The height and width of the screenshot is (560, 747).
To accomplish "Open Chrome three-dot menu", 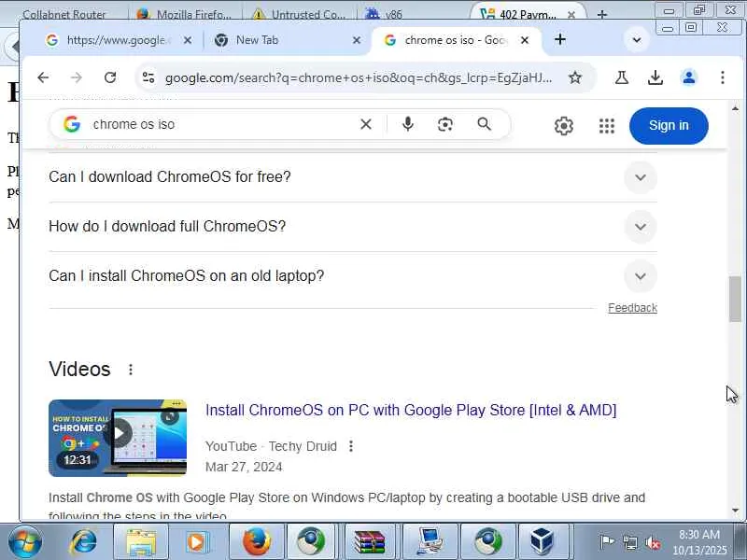I will pyautogui.click(x=722, y=77).
